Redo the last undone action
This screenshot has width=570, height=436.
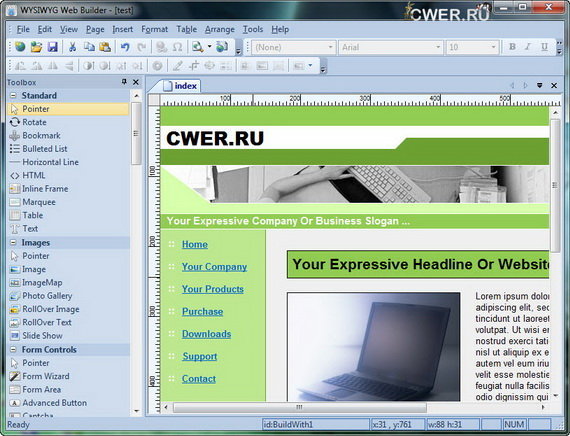point(141,47)
